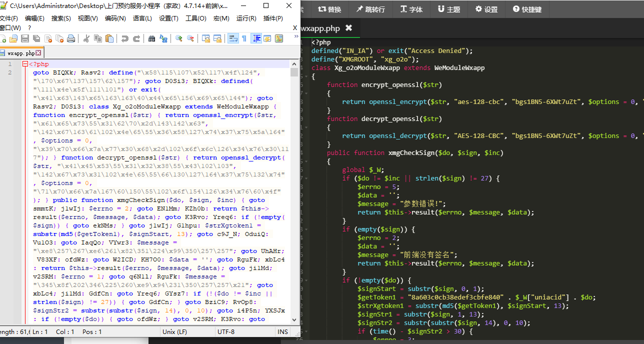Open the 语言(L) menu

[x=142, y=18]
